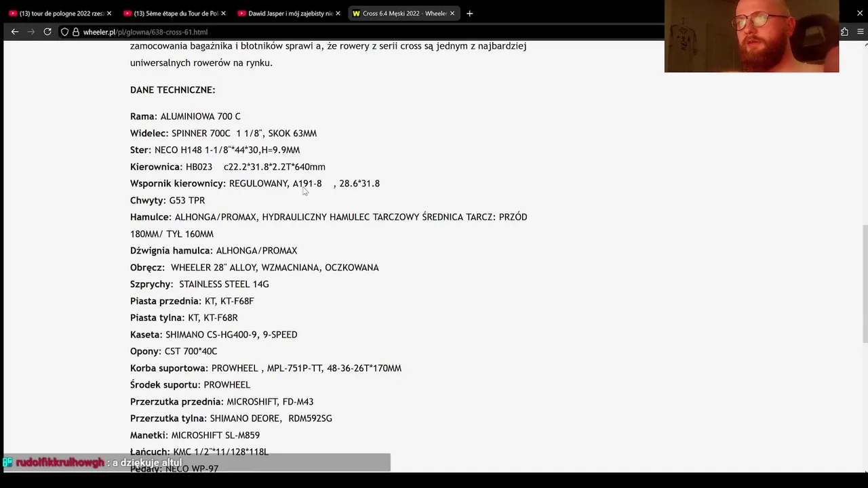Go forward with the forward arrow
This screenshot has height=488, width=868.
click(31, 32)
